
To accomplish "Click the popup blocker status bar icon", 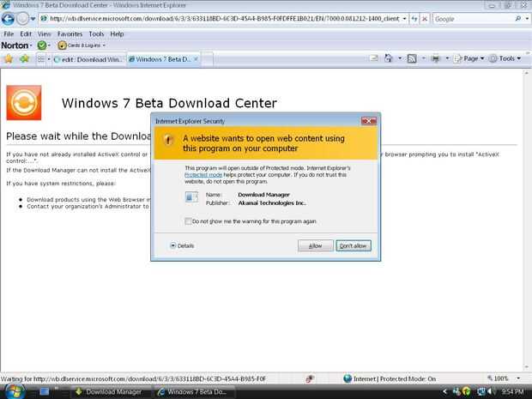I will (309, 378).
